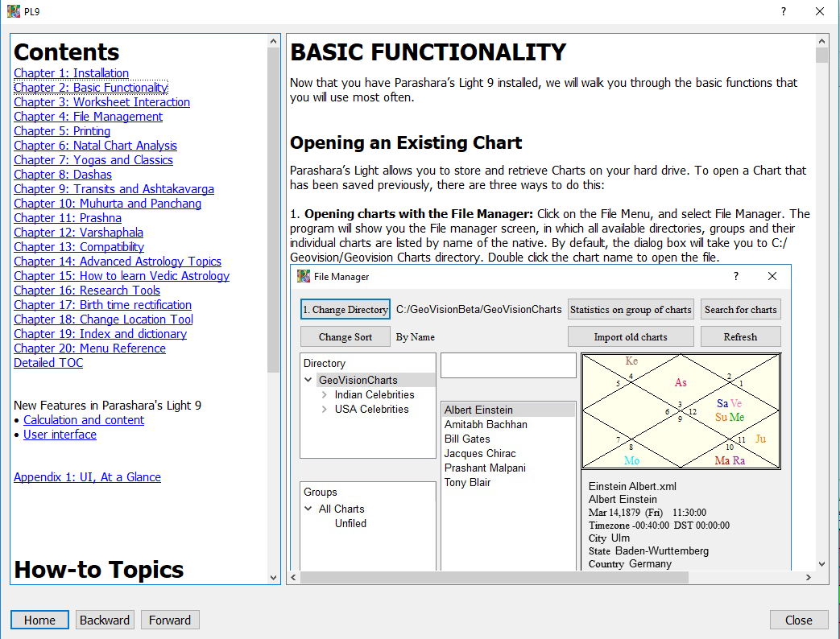
Task: Go to Chapter 17: Birth time rectification
Action: coord(102,304)
